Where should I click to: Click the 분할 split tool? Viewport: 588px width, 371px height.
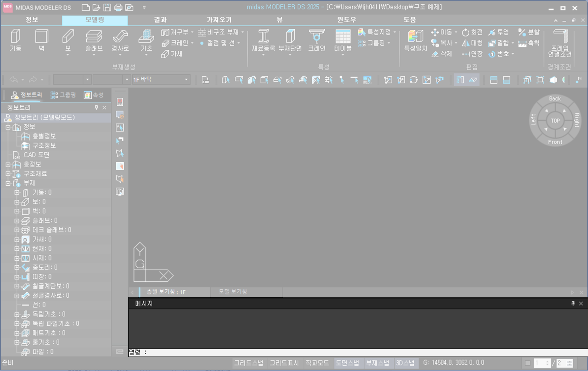529,32
